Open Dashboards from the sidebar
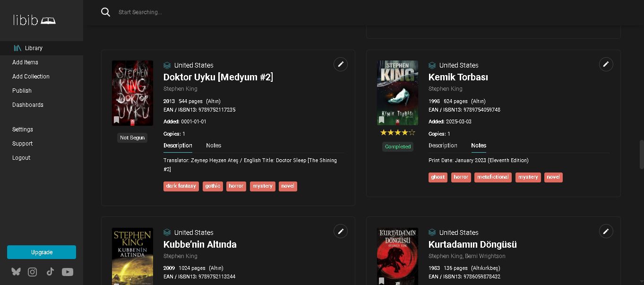This screenshot has width=644, height=285. [28, 105]
